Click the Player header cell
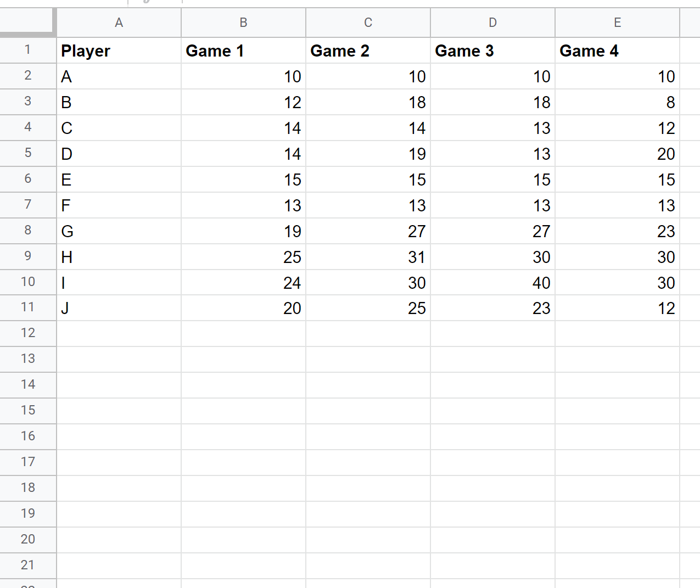 click(119, 51)
